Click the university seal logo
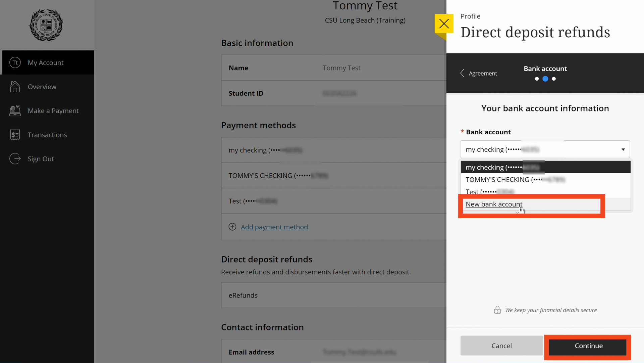The image size is (644, 363). 46,25
